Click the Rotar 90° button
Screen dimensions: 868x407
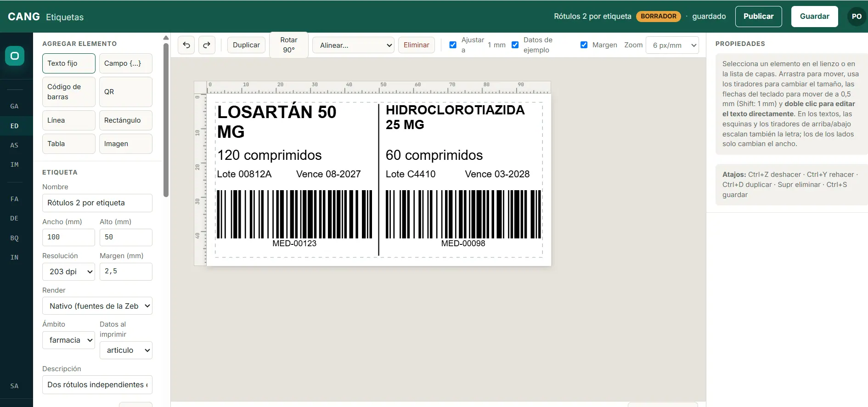pyautogui.click(x=289, y=45)
